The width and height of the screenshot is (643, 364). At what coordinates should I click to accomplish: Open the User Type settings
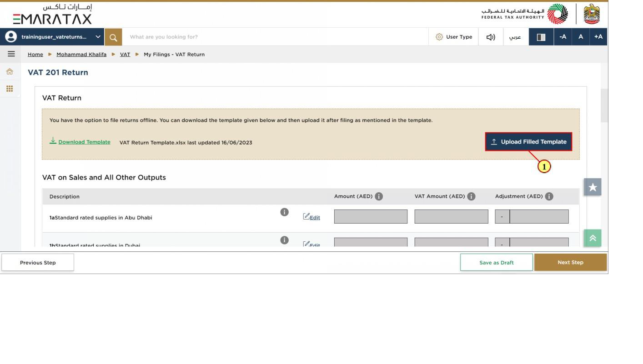click(454, 37)
